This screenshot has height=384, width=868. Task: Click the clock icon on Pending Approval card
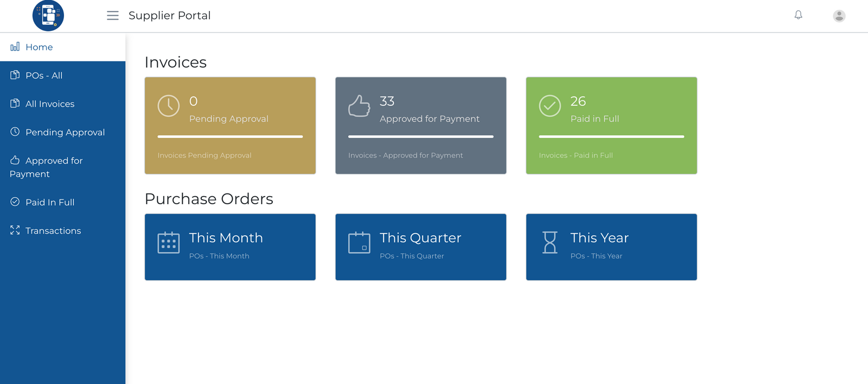click(169, 106)
